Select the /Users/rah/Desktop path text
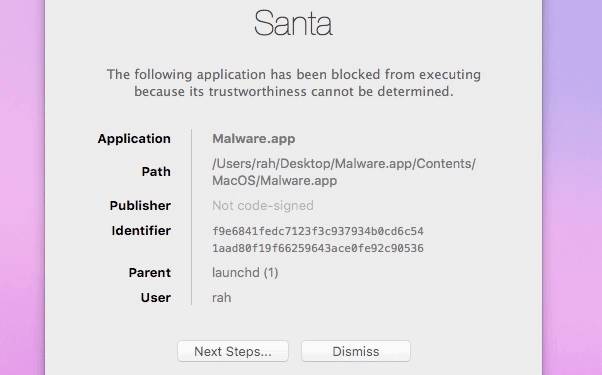Image resolution: width=602 pixels, height=375 pixels. point(344,172)
